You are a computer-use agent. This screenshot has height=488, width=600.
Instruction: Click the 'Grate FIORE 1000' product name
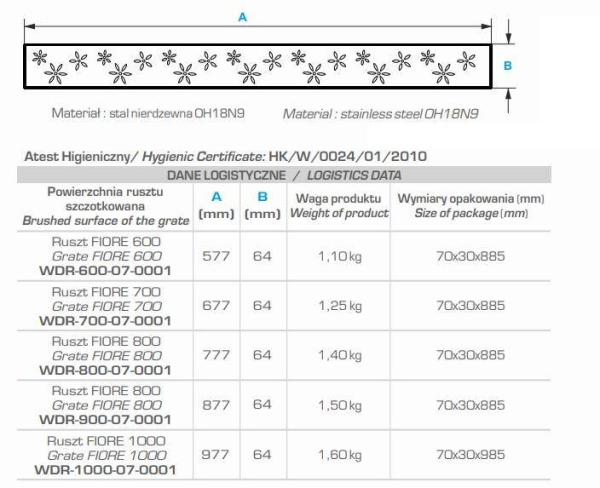click(103, 454)
